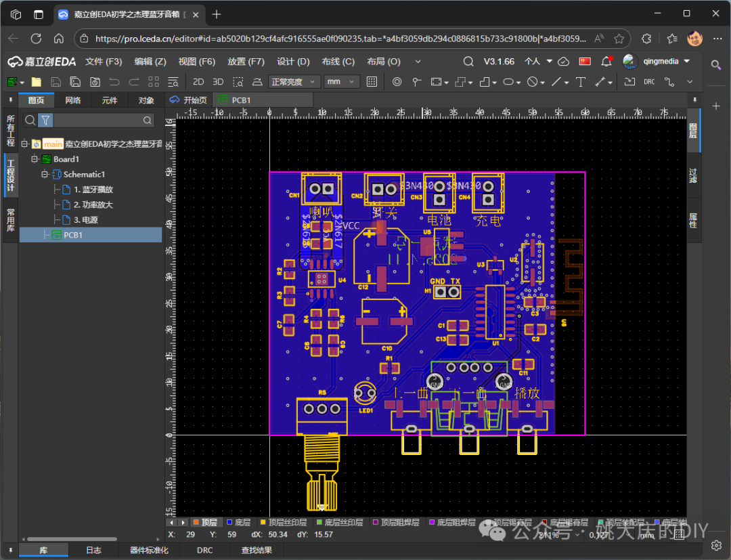Collapse the Board1 tree node

(x=35, y=159)
